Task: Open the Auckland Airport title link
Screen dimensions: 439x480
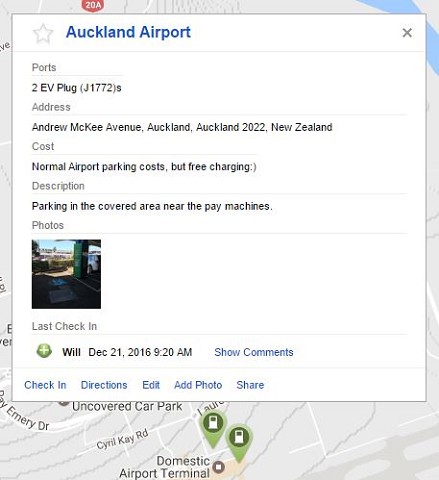Action: (x=128, y=32)
